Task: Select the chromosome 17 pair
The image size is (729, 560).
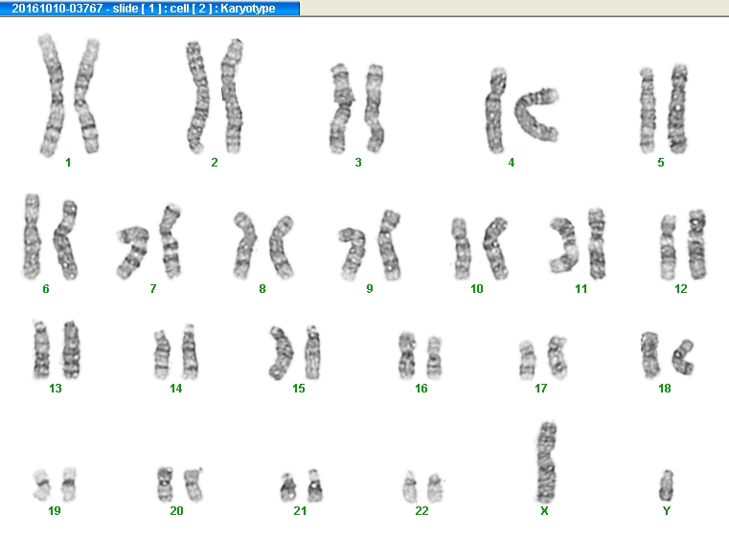Action: point(543,358)
